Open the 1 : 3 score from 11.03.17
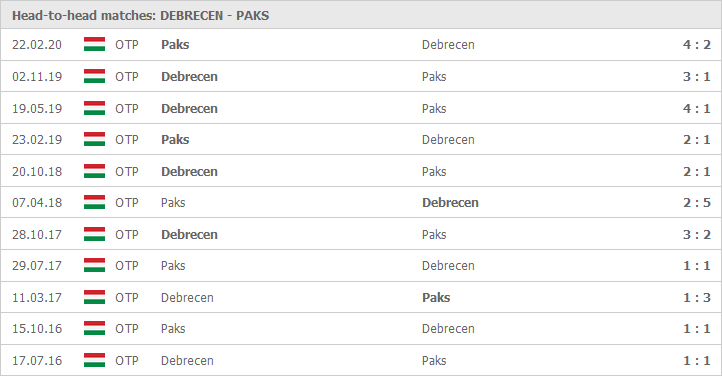Screen dimensions: 722x376 [697, 297]
